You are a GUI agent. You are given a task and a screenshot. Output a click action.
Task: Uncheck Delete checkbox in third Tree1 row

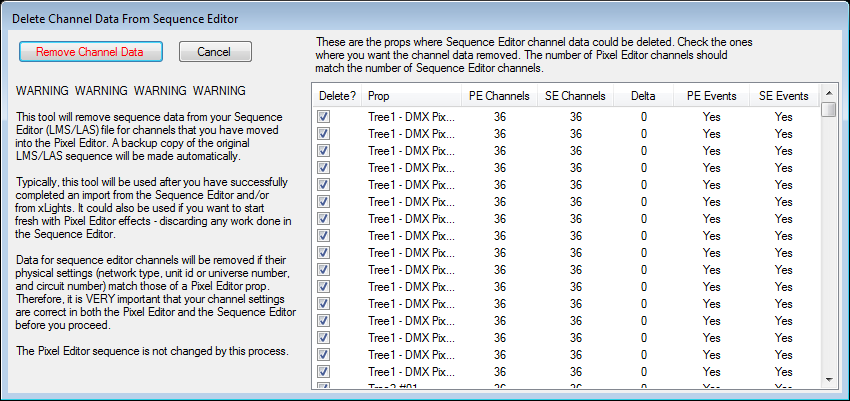[324, 151]
